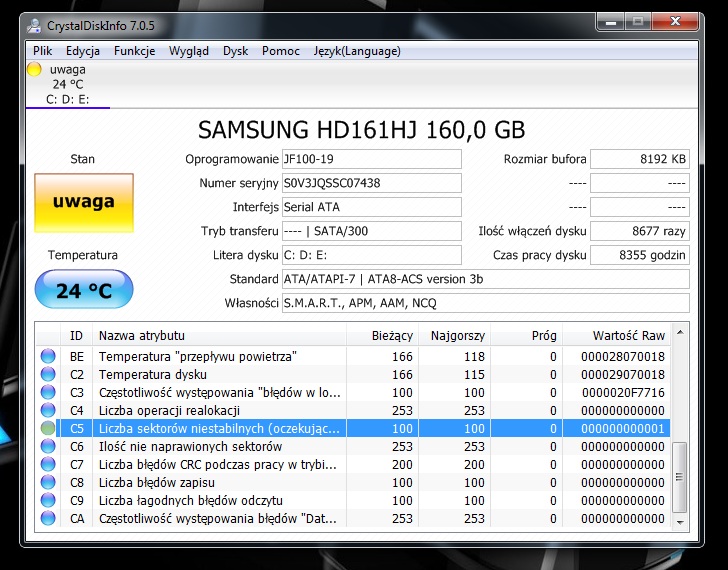
Task: Click the CrystalDiskInfo title bar app icon
Action: coord(33,26)
